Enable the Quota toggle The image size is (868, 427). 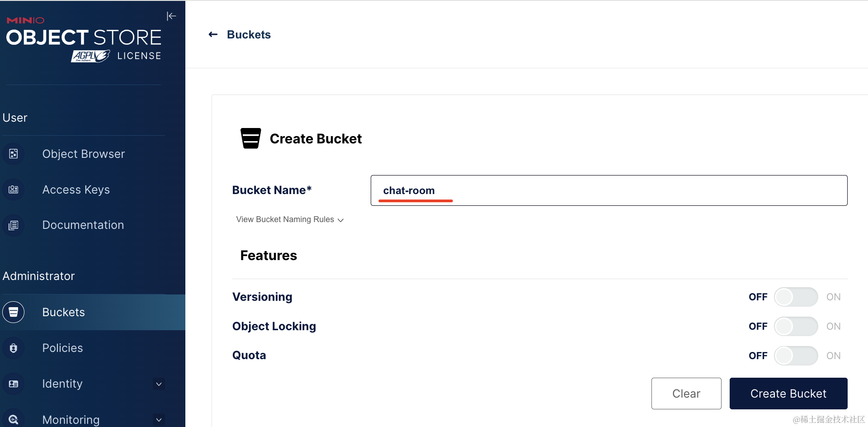tap(796, 356)
